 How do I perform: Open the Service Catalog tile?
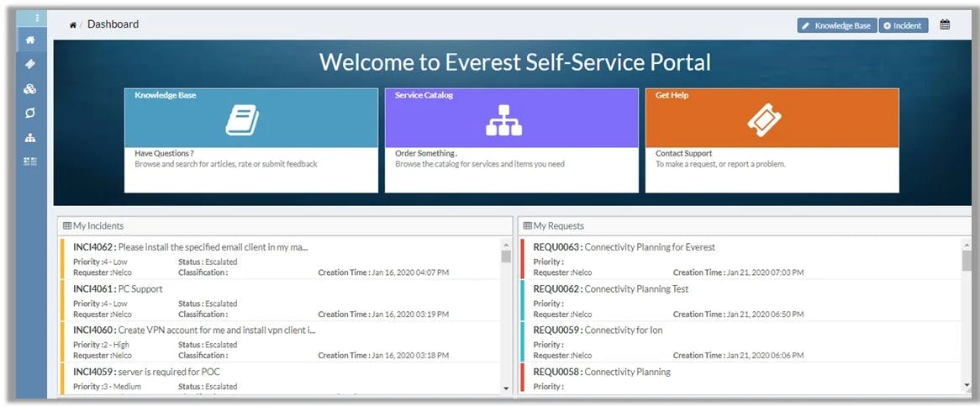click(511, 120)
